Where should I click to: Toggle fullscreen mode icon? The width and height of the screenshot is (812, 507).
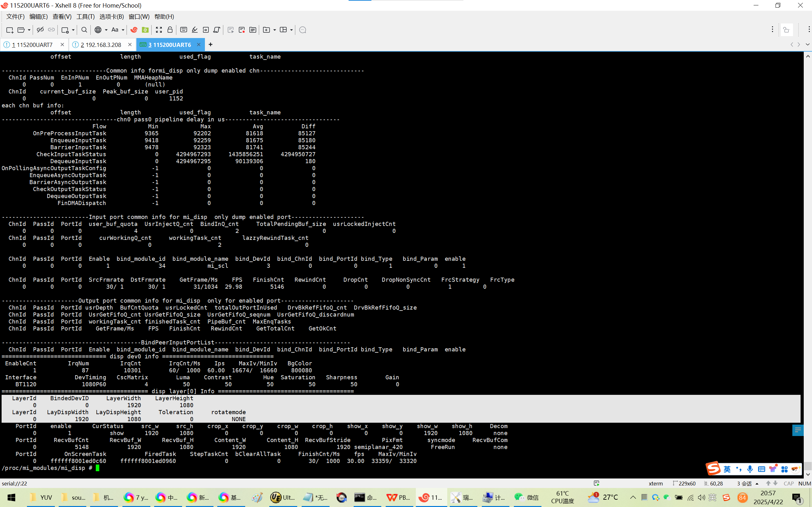[159, 30]
